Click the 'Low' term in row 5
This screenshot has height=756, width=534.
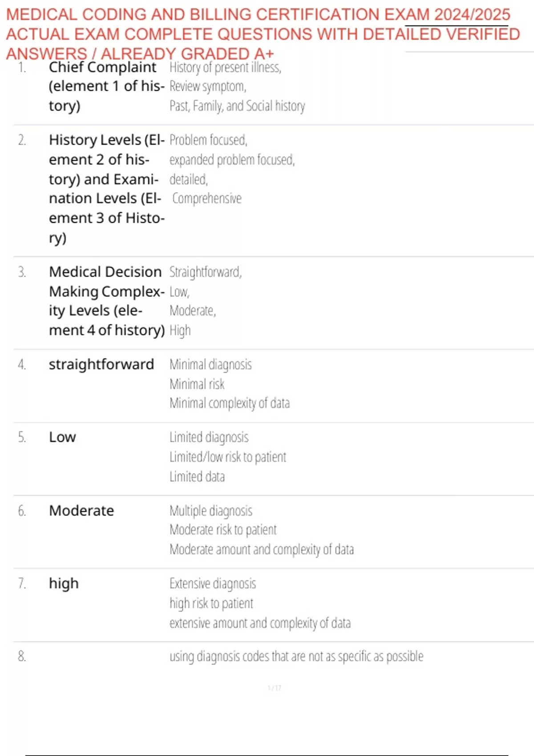tap(62, 437)
